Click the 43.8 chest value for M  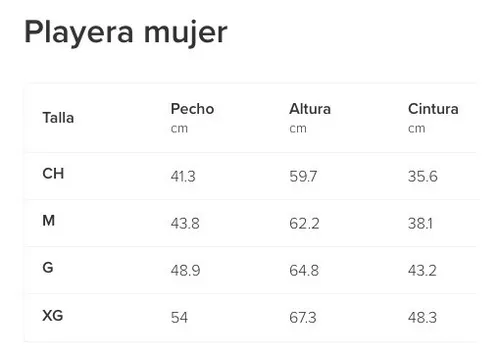[x=185, y=223]
